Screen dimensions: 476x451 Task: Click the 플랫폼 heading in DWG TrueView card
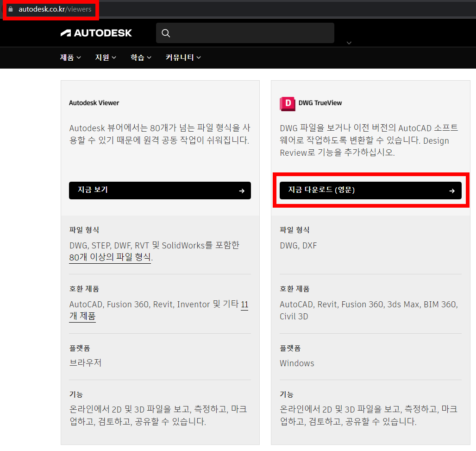click(x=290, y=348)
